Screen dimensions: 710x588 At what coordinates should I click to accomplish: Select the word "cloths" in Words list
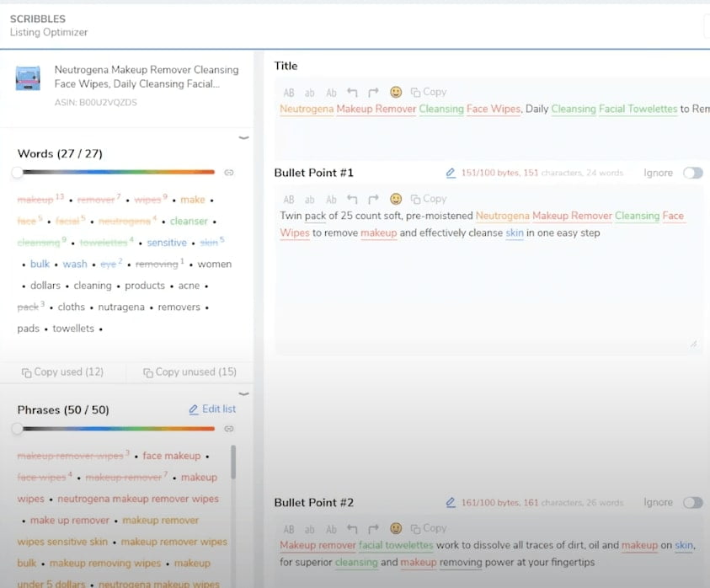[71, 307]
